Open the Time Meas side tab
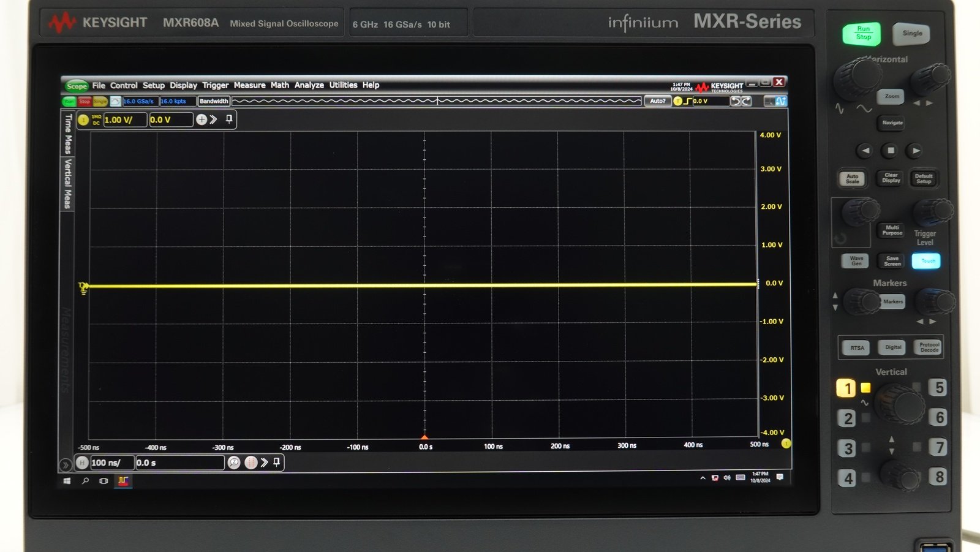This screenshot has height=552, width=980. 68,134
